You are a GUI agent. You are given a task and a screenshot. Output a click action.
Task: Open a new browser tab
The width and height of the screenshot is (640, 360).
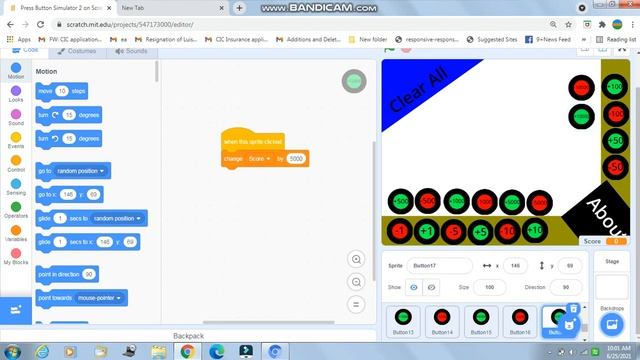pos(240,8)
